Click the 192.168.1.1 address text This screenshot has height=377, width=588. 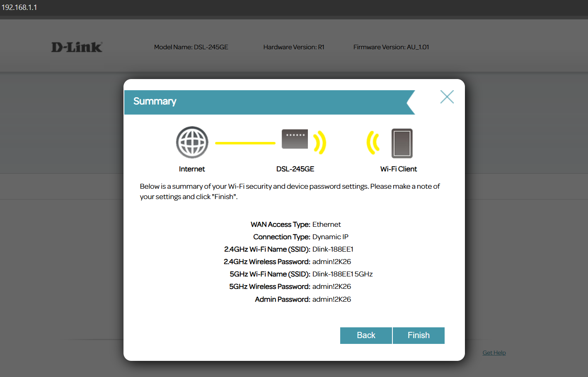click(x=19, y=7)
